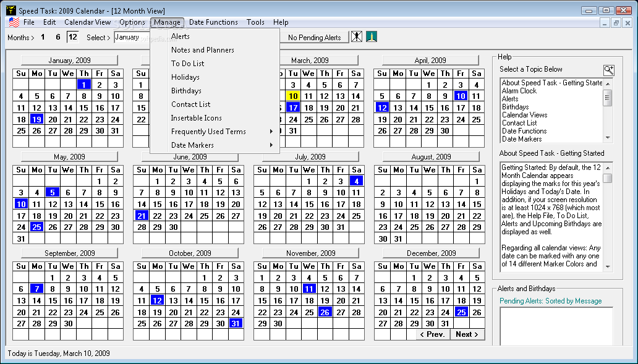Open the Options menu

tap(132, 22)
